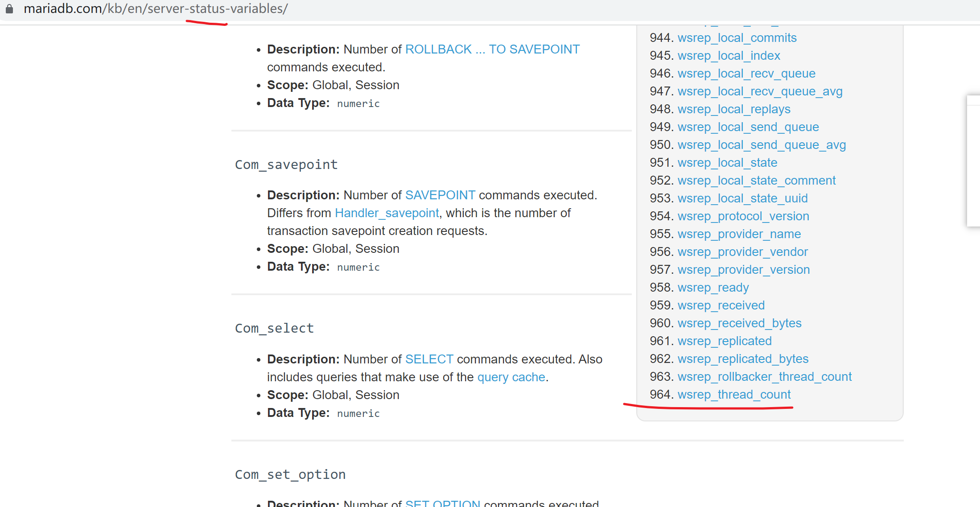
Task: Open the query cache link
Action: tap(511, 377)
